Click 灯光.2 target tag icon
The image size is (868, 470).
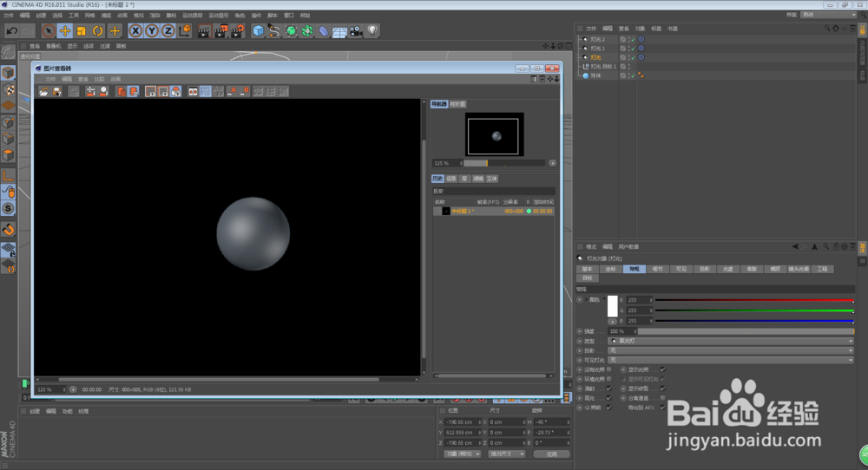click(x=641, y=39)
